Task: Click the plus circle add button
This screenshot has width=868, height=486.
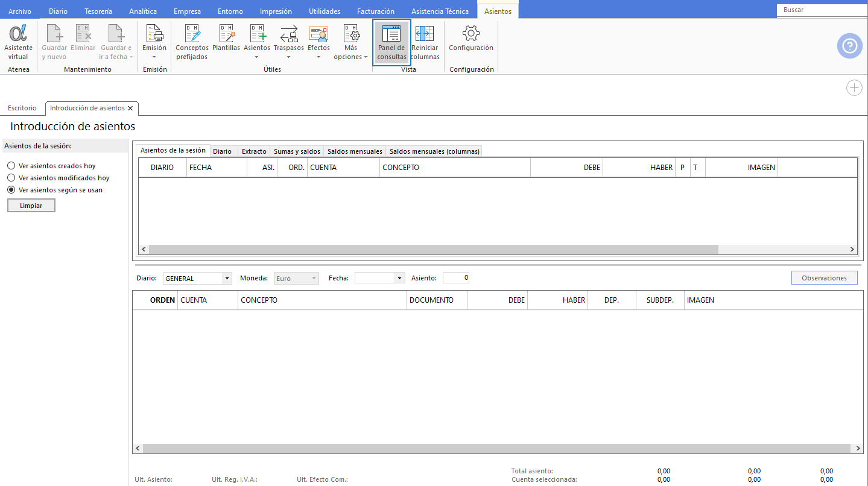Action: (854, 88)
